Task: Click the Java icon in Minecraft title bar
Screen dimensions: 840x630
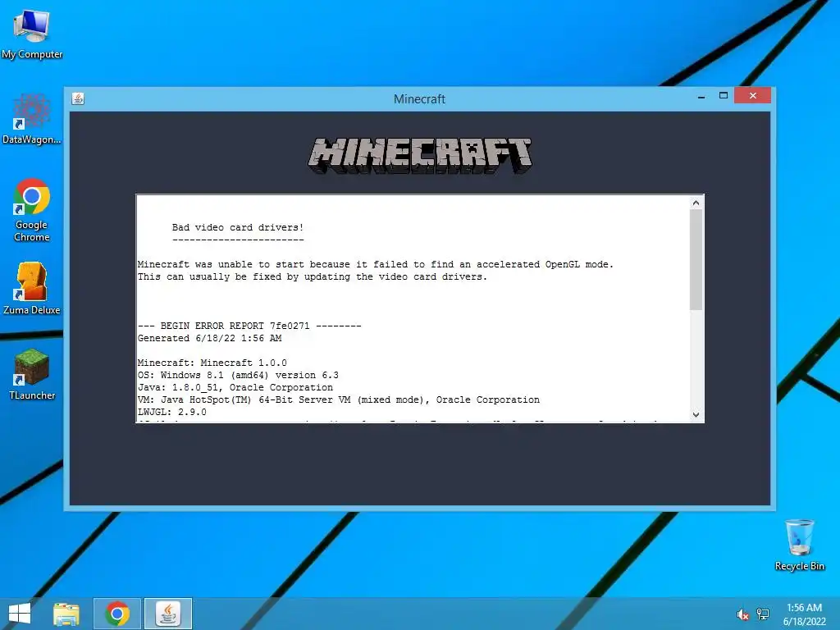Action: [78, 98]
